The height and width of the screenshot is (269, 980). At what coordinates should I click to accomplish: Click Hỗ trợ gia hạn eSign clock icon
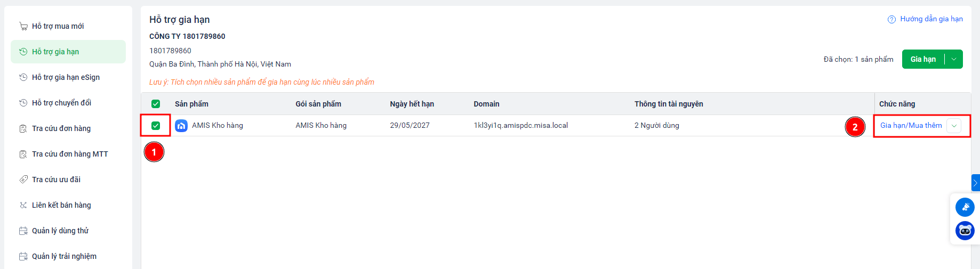[23, 77]
